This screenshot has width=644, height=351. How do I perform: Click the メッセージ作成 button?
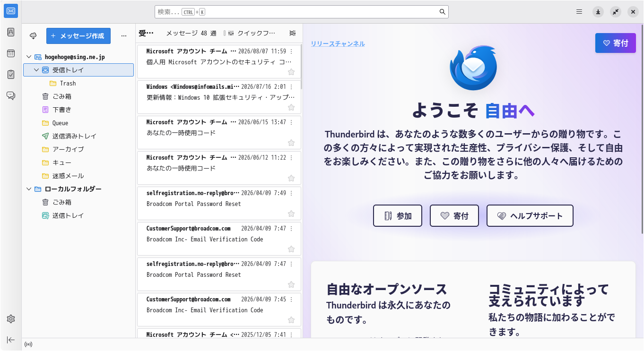point(78,36)
